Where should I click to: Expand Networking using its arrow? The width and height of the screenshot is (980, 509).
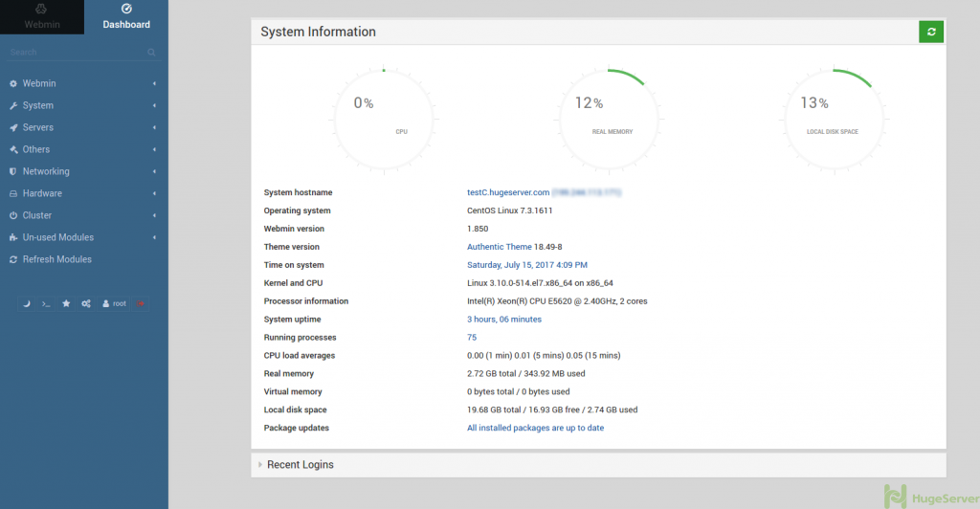tap(154, 171)
